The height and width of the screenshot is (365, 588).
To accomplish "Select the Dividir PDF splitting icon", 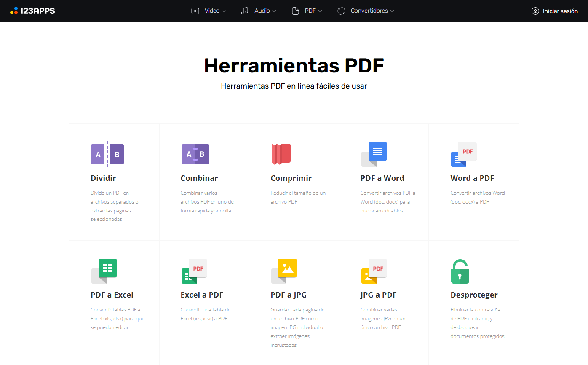I will tap(107, 154).
